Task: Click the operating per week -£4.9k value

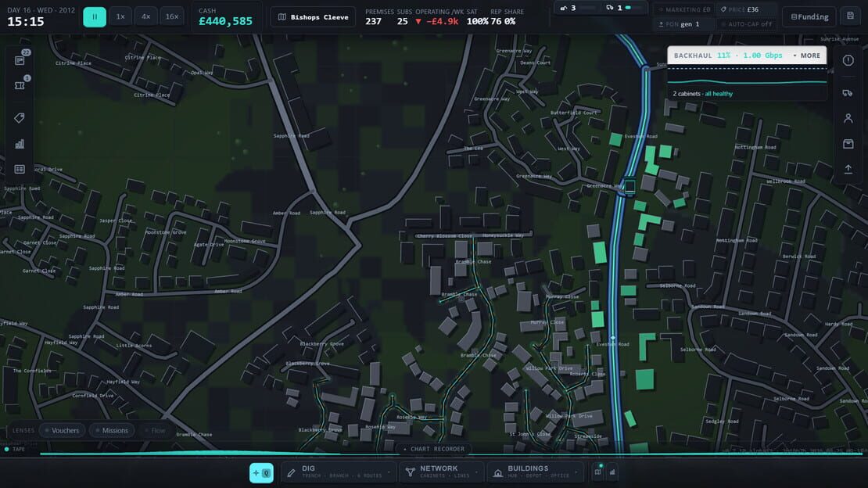Action: point(437,21)
